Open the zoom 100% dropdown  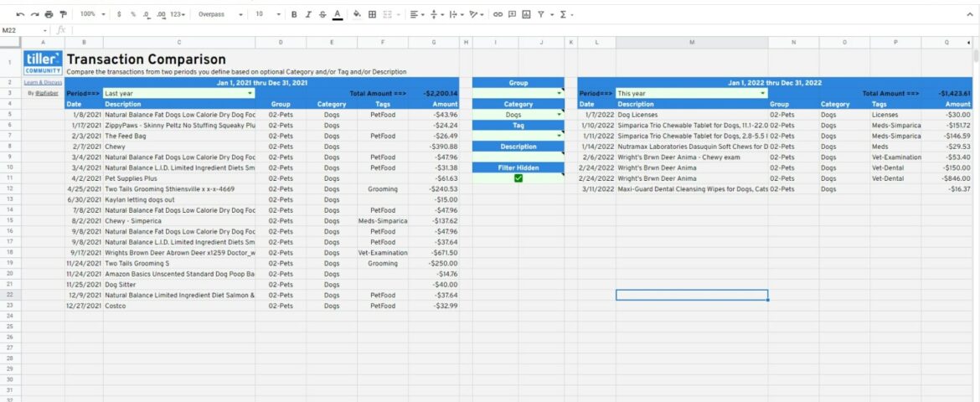92,13
